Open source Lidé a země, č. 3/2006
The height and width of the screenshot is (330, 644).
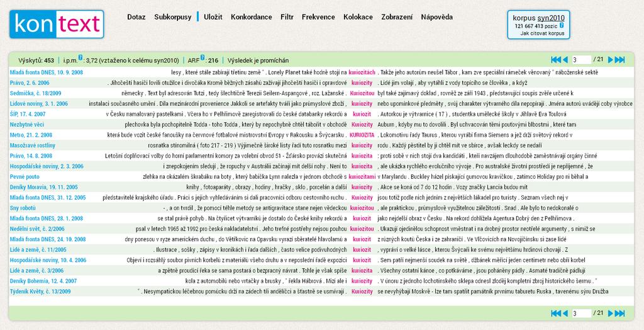point(37,271)
